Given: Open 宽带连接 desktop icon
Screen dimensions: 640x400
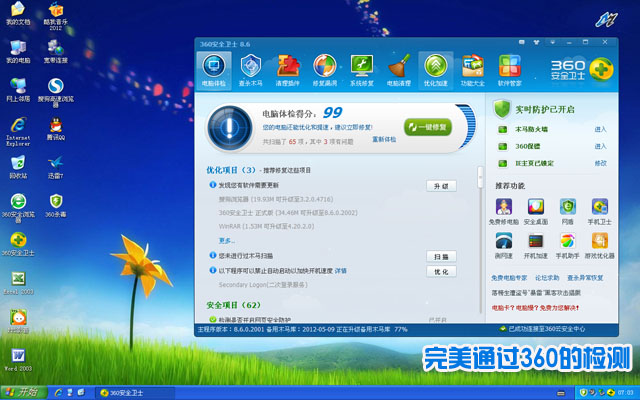Looking at the screenshot, I should tap(56, 52).
